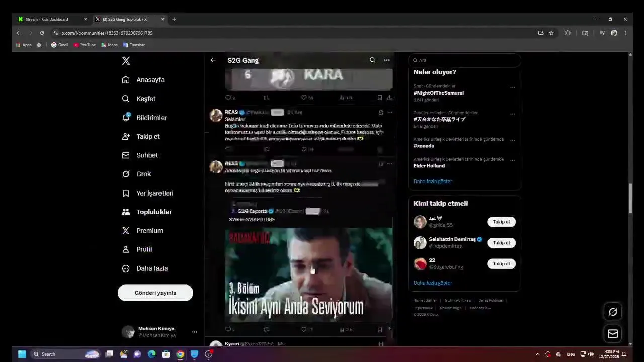Viewport: 644px width, 362px height.
Task: Open Translate bookmark
Action: pyautogui.click(x=134, y=45)
